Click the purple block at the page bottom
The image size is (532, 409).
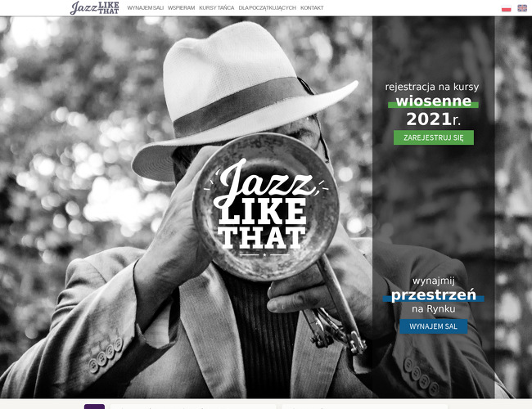94,407
